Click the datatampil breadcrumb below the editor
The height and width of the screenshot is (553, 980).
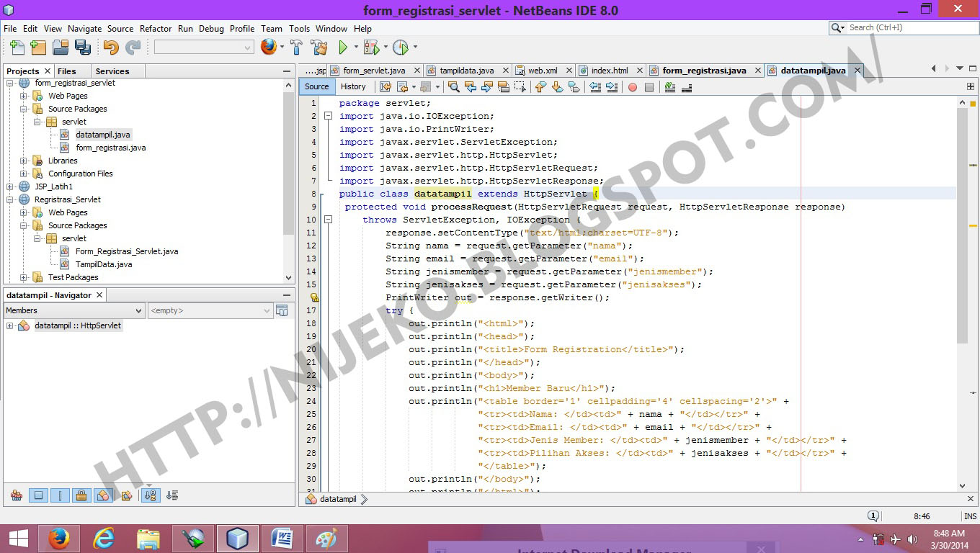tap(337, 498)
